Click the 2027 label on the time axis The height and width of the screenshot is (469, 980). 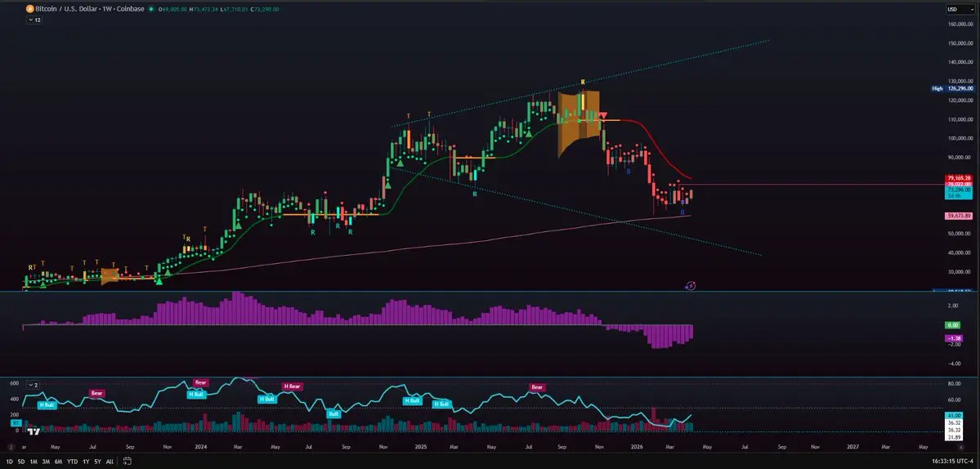[852, 447]
